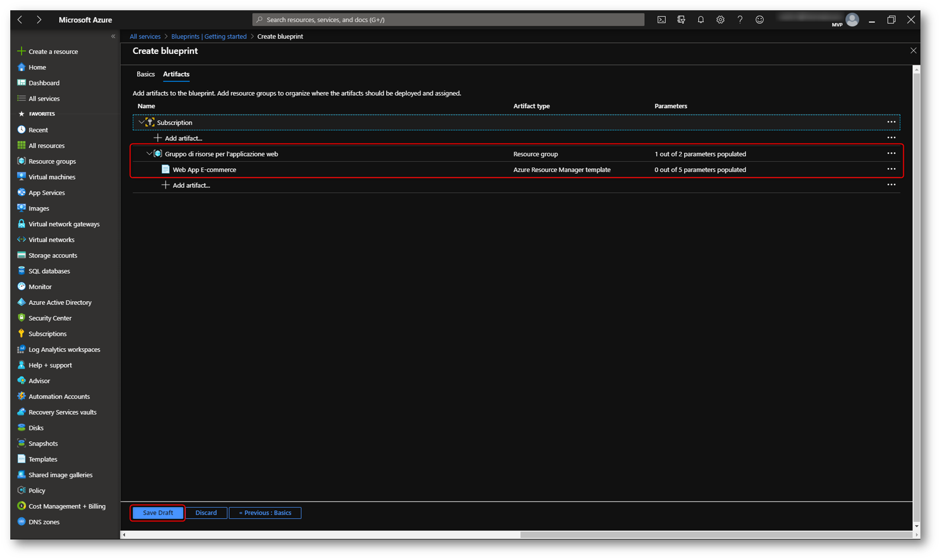Open Subscriptions in the sidebar
Viewport: 941px width, 560px height.
click(x=47, y=333)
